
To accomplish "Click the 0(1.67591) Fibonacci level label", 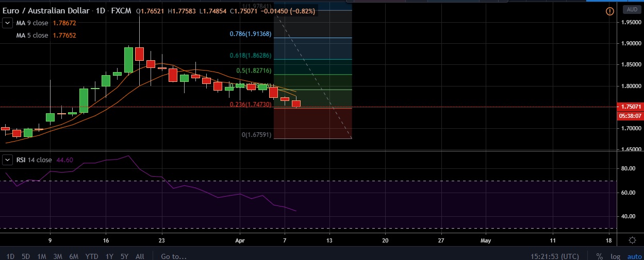I will pos(257,135).
